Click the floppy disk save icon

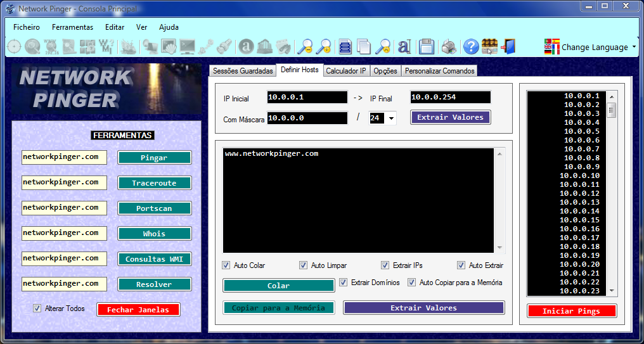(427, 46)
